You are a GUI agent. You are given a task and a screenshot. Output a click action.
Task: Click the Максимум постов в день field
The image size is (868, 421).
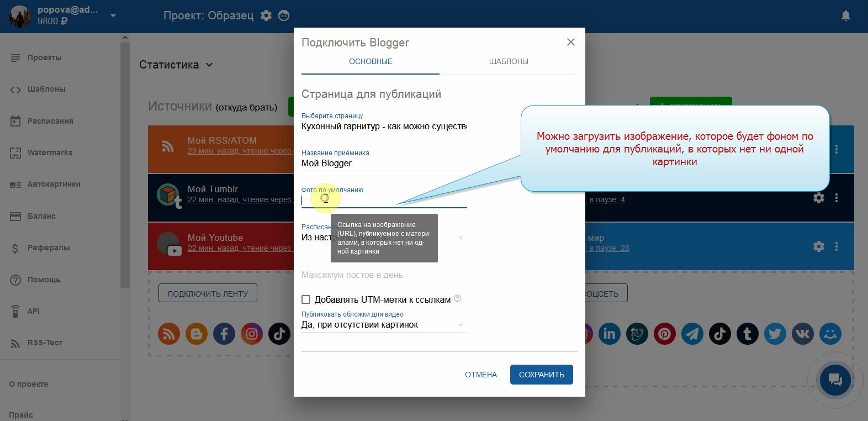point(384,275)
